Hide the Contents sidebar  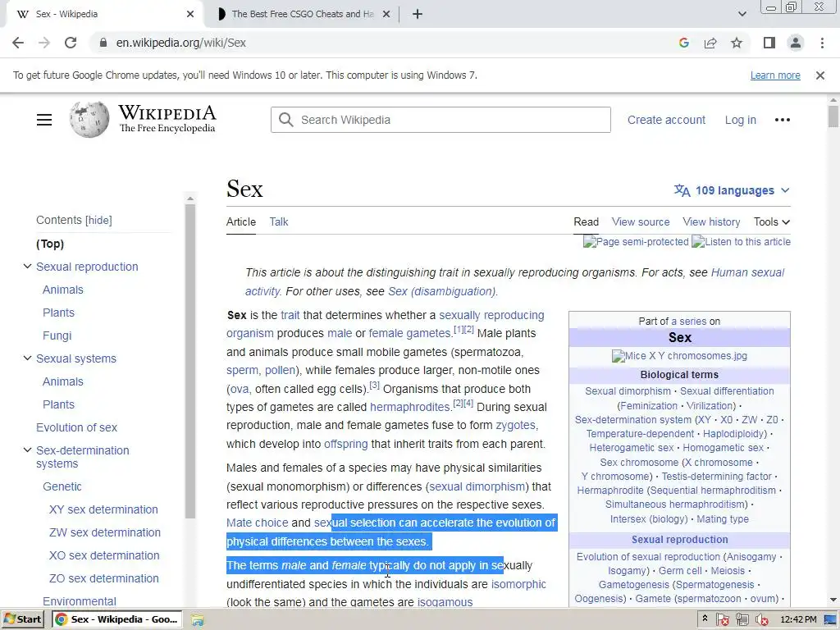[98, 220]
